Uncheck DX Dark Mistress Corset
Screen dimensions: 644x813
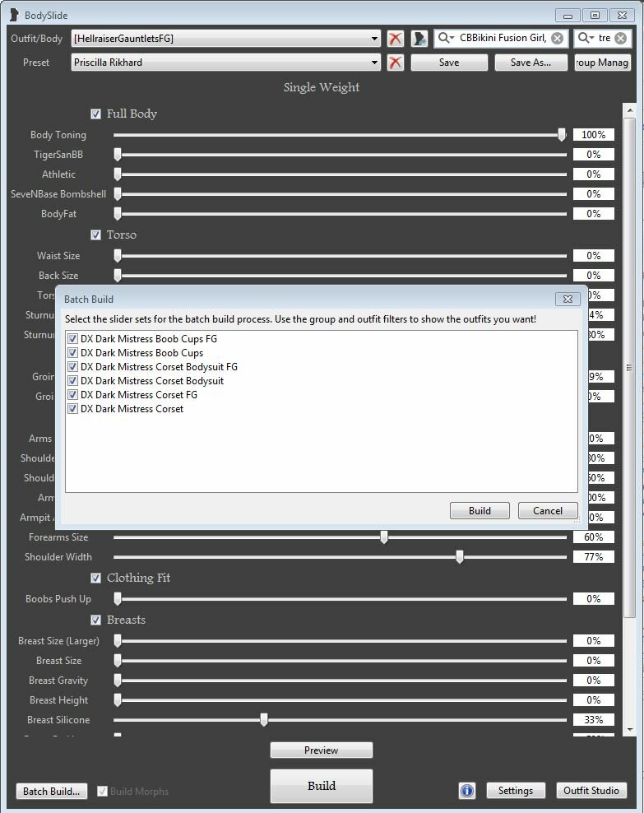coord(74,409)
